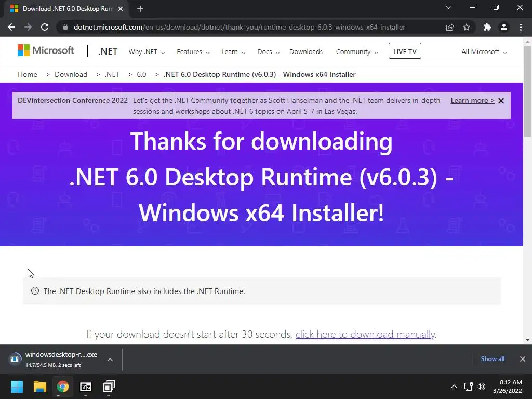Click the scrollbar up arrow
The width and height of the screenshot is (532, 399).
tap(527, 42)
